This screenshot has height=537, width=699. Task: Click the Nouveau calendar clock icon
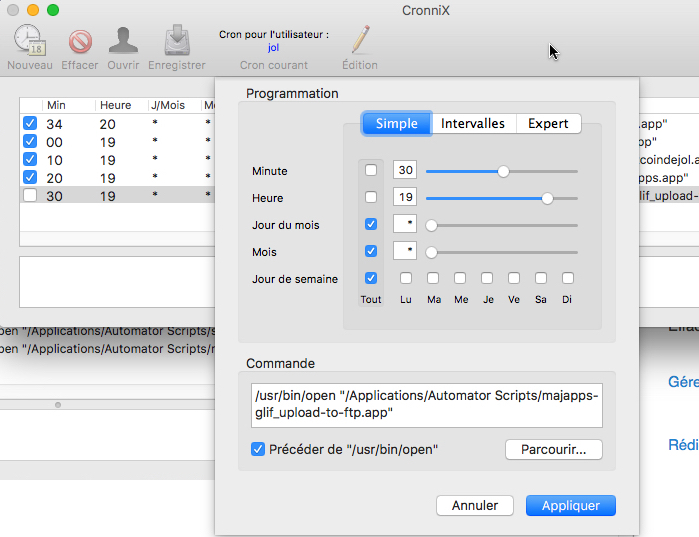29,41
